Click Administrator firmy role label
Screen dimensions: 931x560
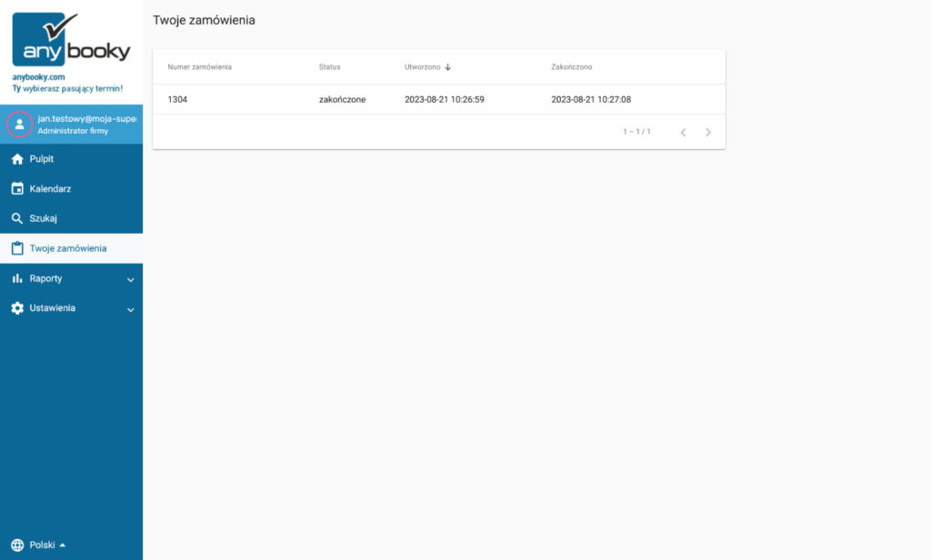click(73, 131)
